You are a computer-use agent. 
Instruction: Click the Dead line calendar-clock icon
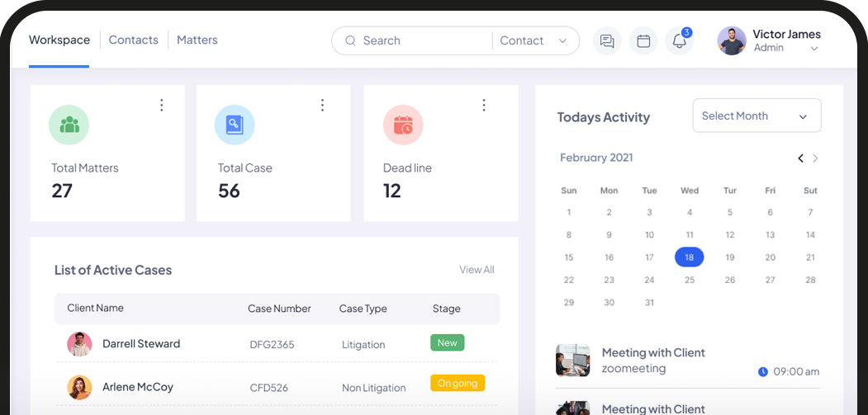[x=403, y=125]
